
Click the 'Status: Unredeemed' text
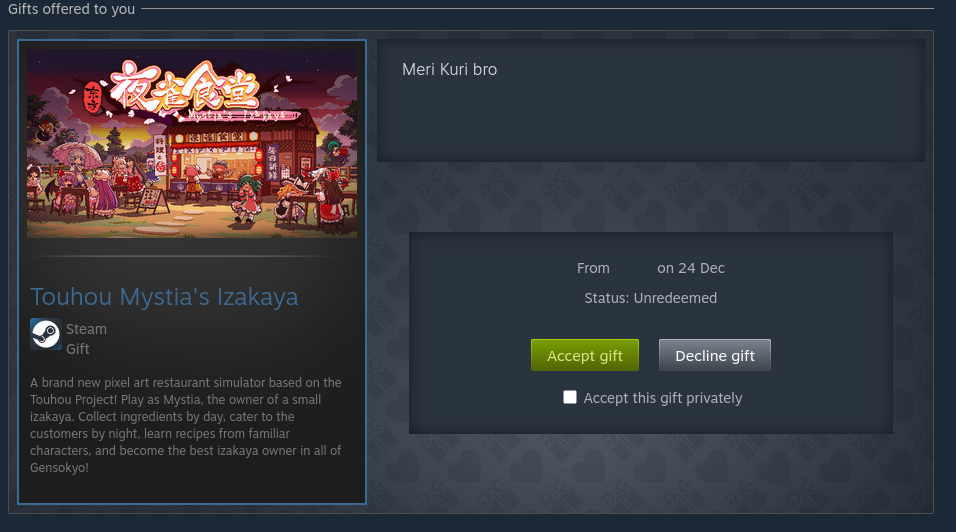click(x=651, y=298)
